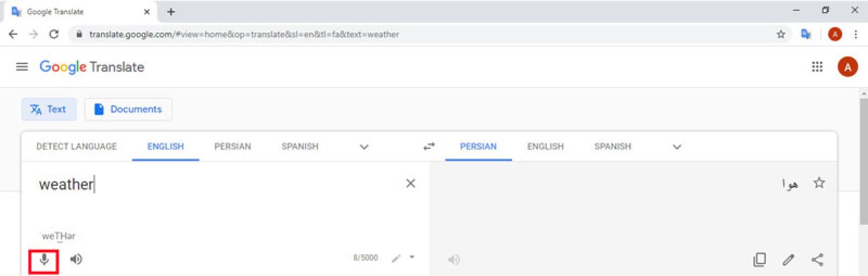Go back in browser history
Viewport: 868px width, 276px height.
click(13, 34)
